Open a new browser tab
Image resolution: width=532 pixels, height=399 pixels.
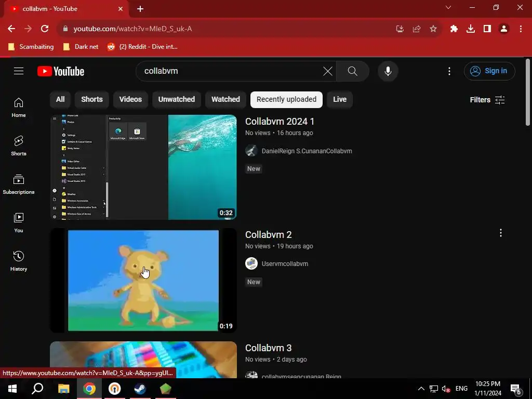(140, 9)
